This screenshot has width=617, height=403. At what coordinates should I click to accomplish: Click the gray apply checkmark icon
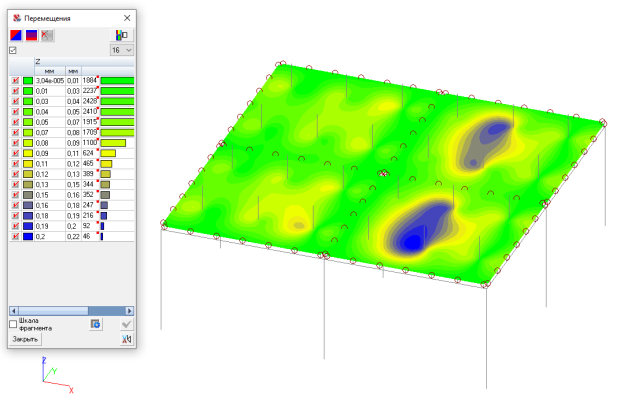pyautogui.click(x=126, y=324)
